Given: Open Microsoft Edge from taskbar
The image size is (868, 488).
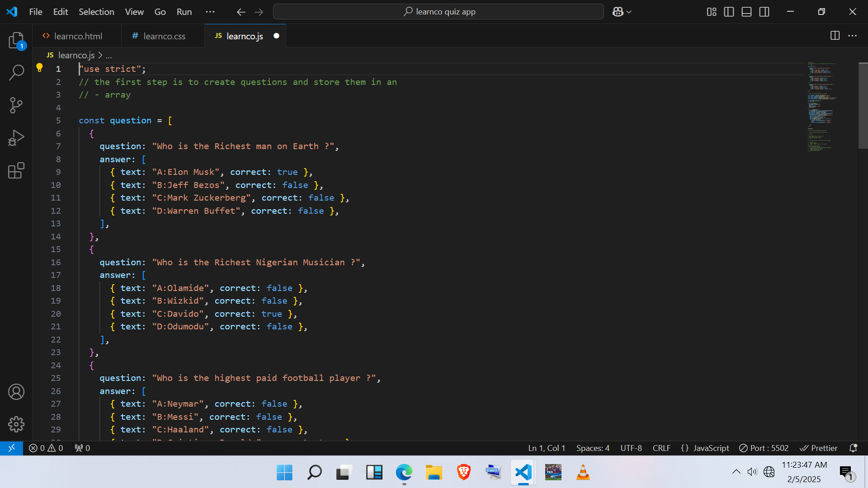Looking at the screenshot, I should click(404, 473).
